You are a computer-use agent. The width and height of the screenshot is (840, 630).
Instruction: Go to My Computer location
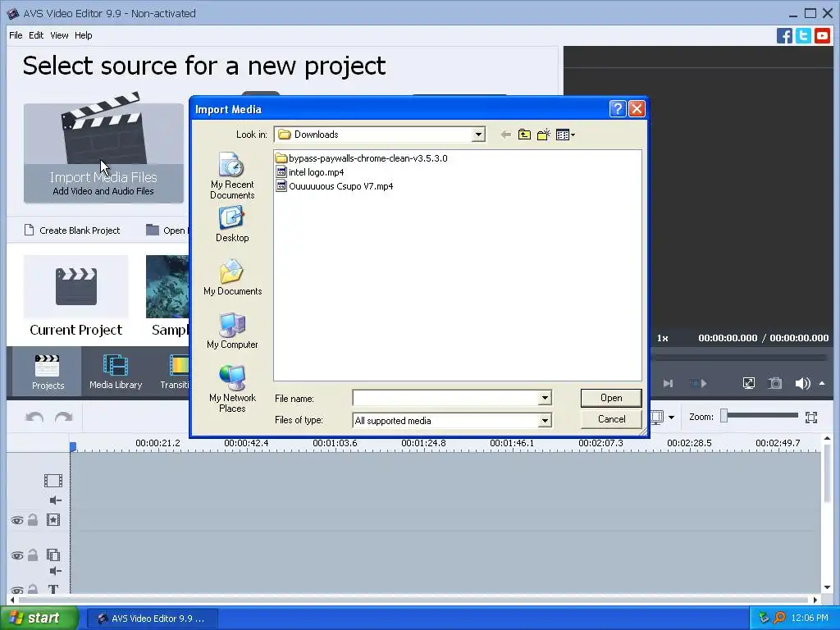(x=232, y=331)
